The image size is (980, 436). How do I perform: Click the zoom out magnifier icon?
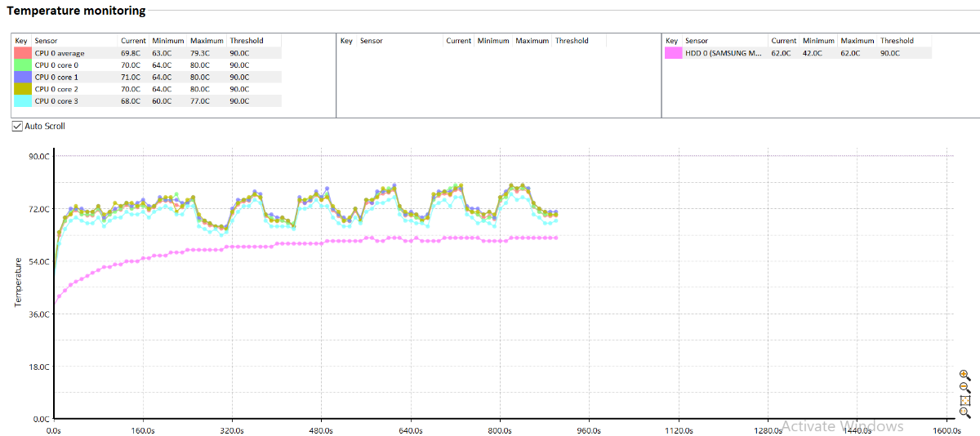(964, 387)
